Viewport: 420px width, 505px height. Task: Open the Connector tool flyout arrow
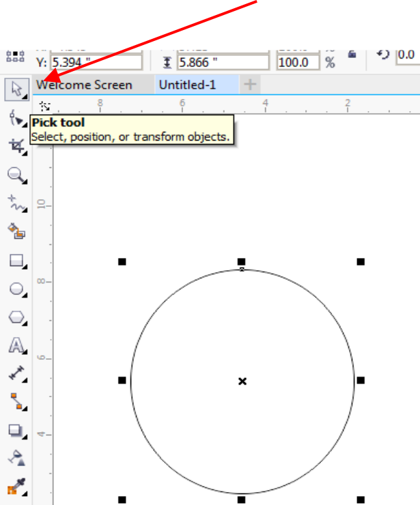click(25, 409)
